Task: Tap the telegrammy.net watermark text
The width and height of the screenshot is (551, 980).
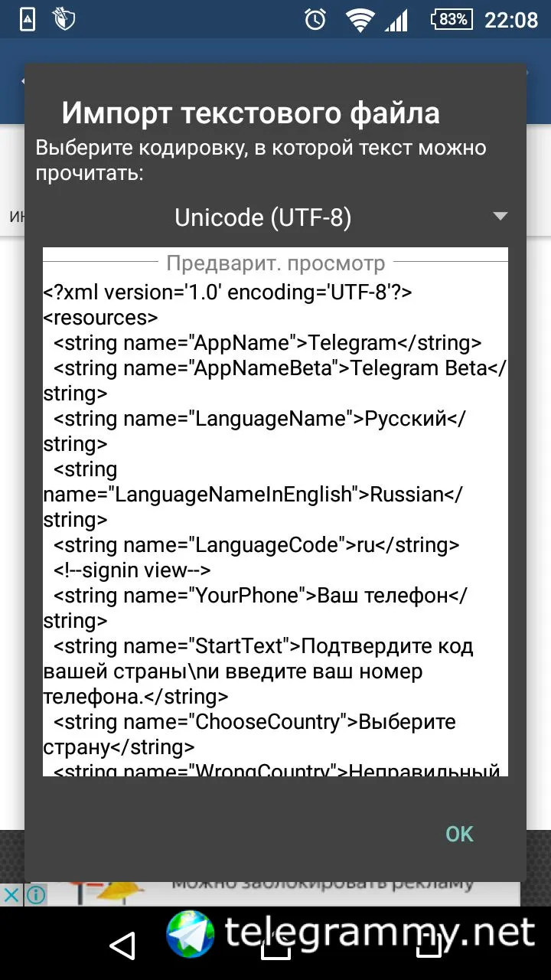Action: pos(380,933)
